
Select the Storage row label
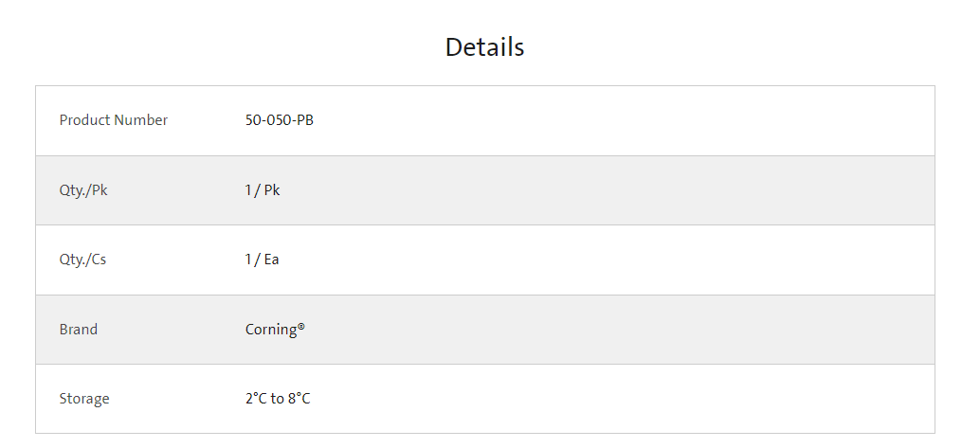[84, 399]
